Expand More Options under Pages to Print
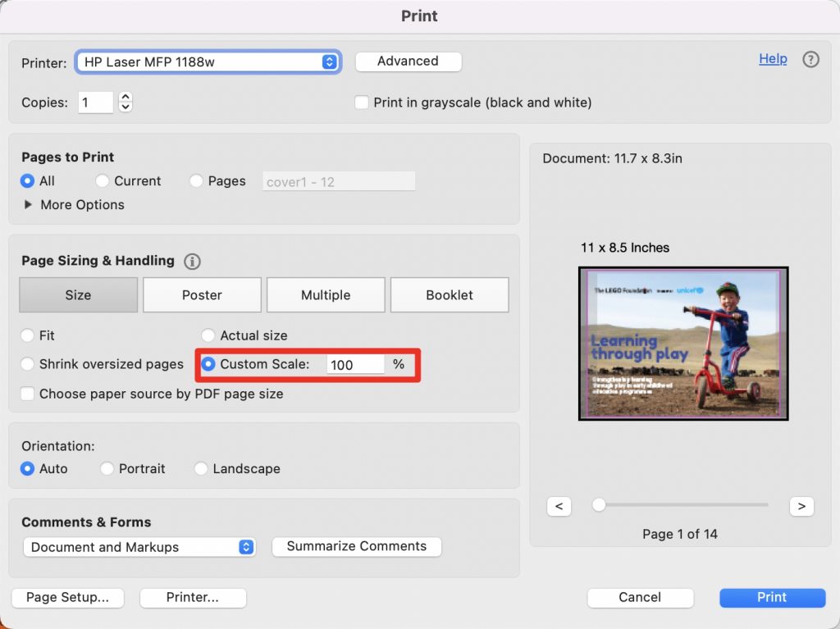 (x=73, y=204)
